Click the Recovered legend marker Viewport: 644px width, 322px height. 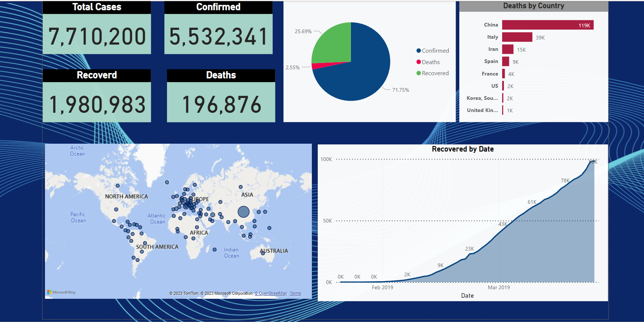(419, 73)
